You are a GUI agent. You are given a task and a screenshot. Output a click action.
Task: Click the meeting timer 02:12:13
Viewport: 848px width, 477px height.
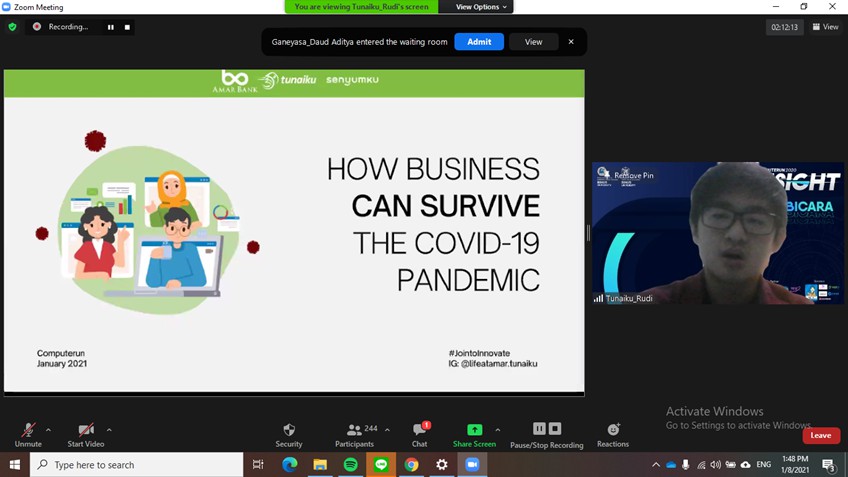point(784,27)
